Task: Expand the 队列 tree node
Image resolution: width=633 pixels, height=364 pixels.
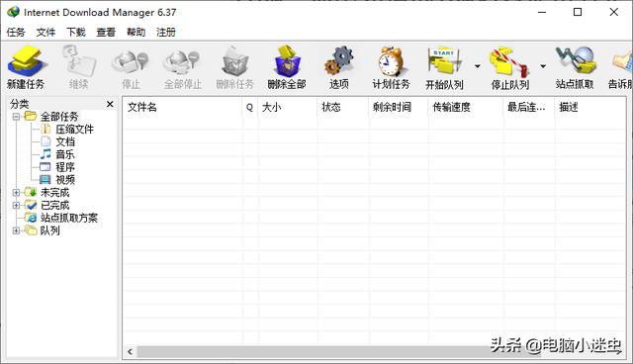Action: (16, 230)
